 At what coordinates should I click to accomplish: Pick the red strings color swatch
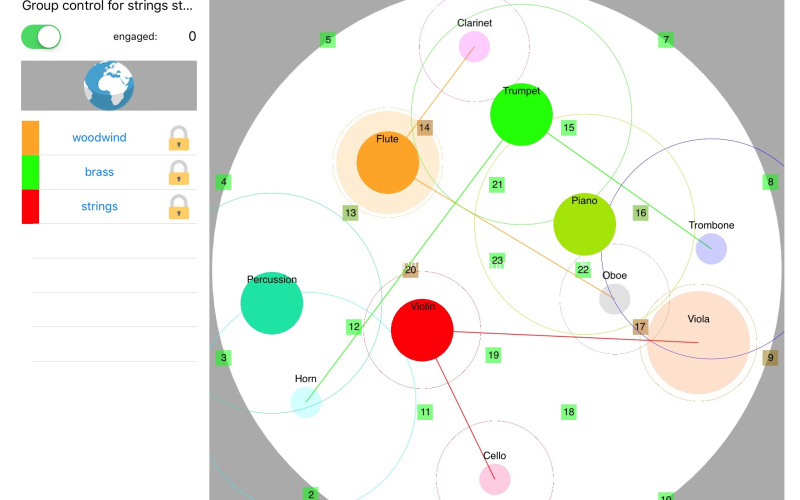tap(30, 207)
